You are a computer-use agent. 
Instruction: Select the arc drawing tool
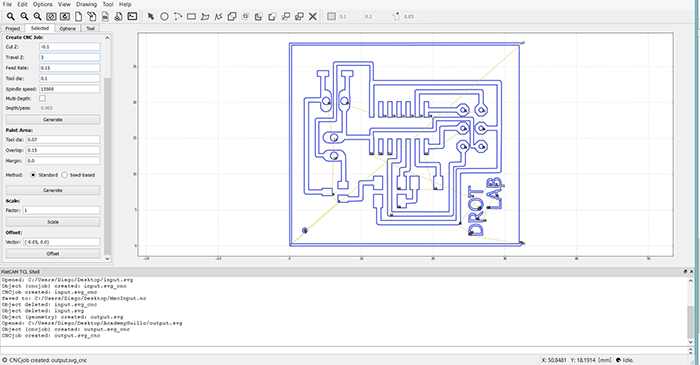[x=178, y=17]
